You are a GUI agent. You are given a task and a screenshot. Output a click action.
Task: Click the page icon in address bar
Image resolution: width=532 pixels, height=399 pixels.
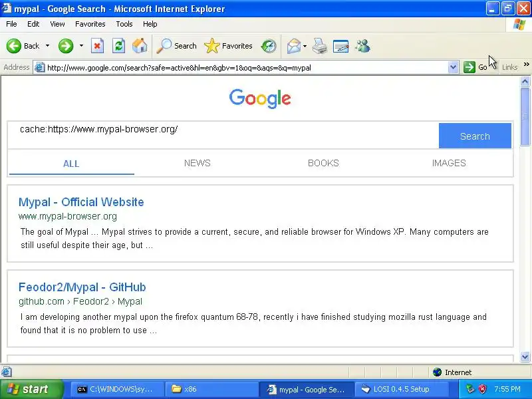tap(40, 67)
